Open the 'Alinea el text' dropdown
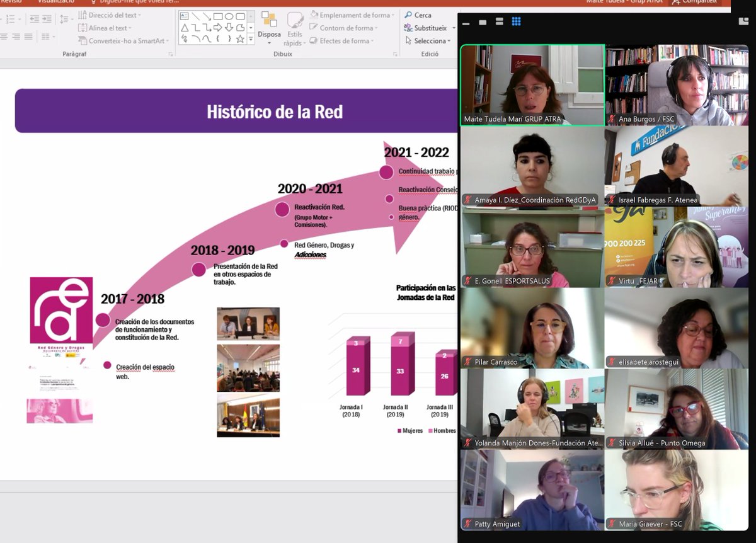This screenshot has height=543, width=756. click(x=104, y=28)
